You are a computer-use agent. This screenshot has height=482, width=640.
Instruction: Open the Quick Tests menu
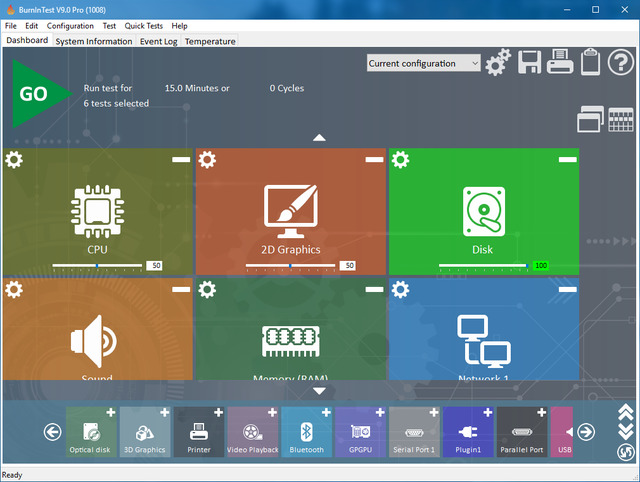click(144, 25)
